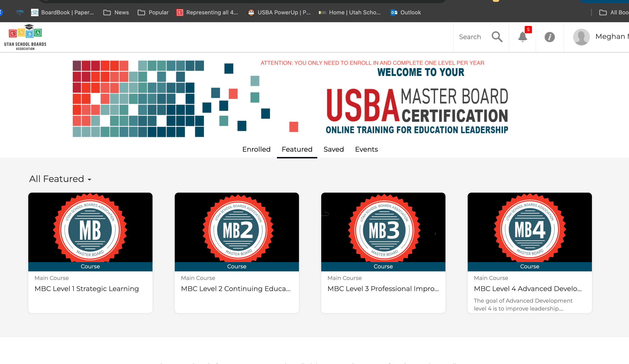Viewport: 629px width, 364px height.
Task: Open notifications bell with 5 alerts
Action: [523, 37]
